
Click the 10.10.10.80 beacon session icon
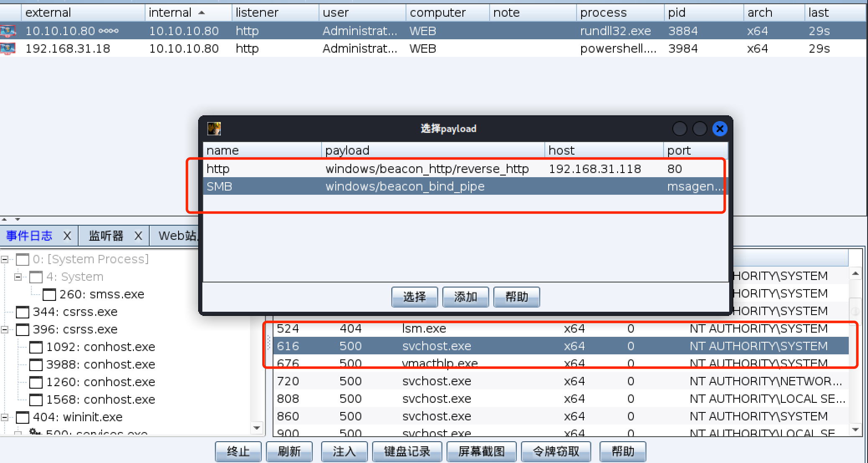click(8, 31)
